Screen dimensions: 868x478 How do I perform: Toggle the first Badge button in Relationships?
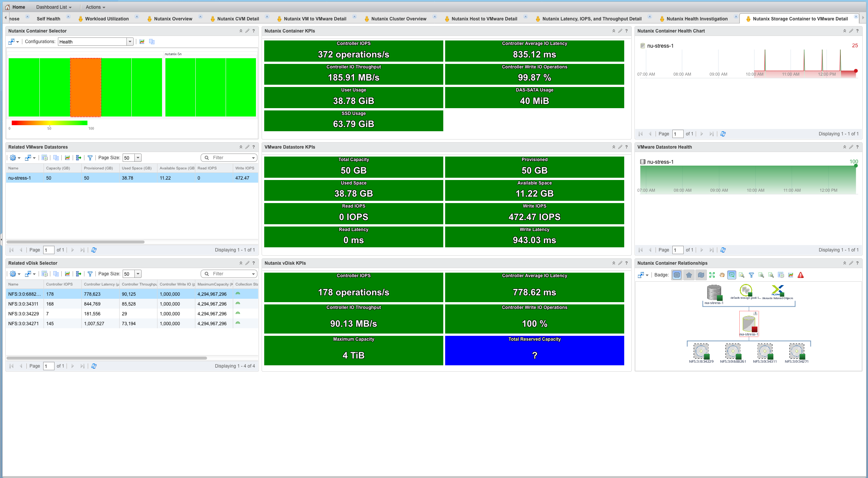[x=677, y=275]
